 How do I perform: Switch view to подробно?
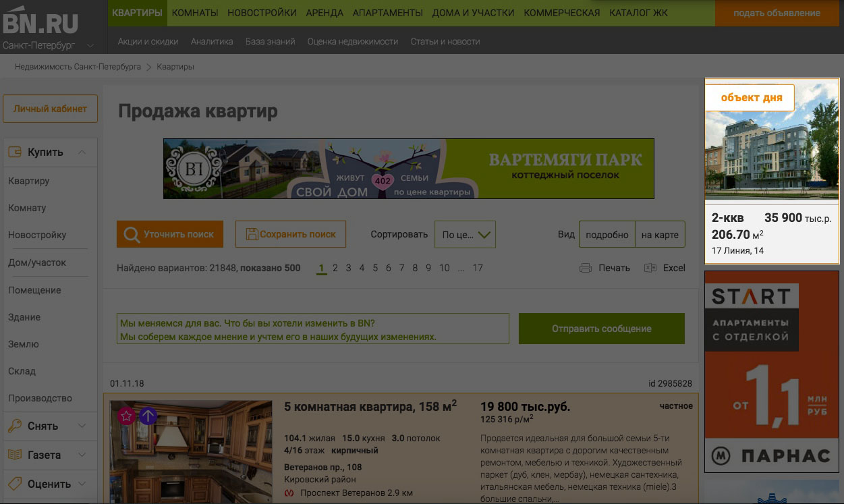[607, 235]
